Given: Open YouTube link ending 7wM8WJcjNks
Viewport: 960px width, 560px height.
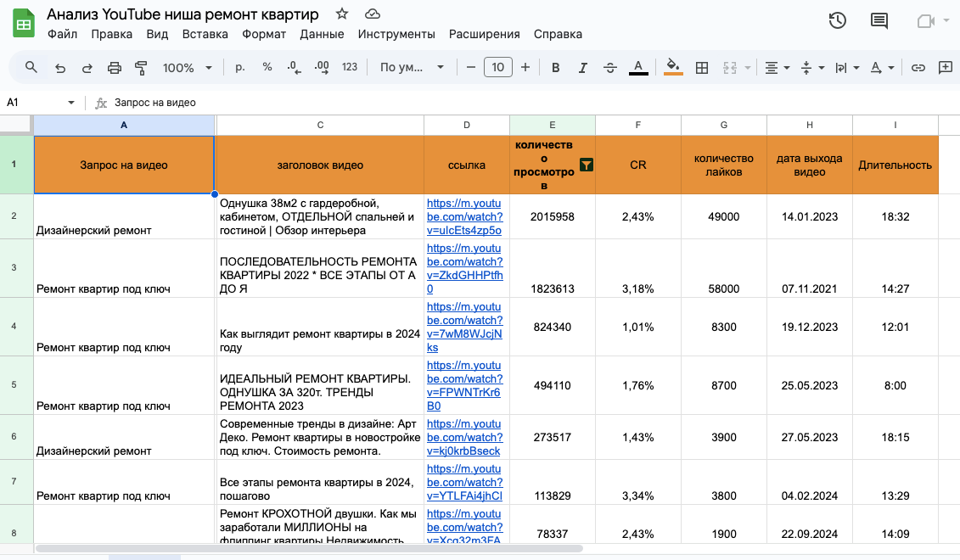Looking at the screenshot, I should pos(464,327).
